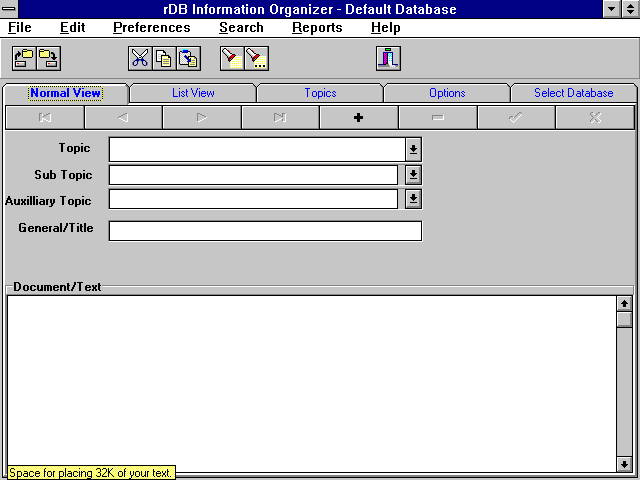Viewport: 640px width, 480px height.
Task: Switch to the List View tab
Action: click(193, 93)
